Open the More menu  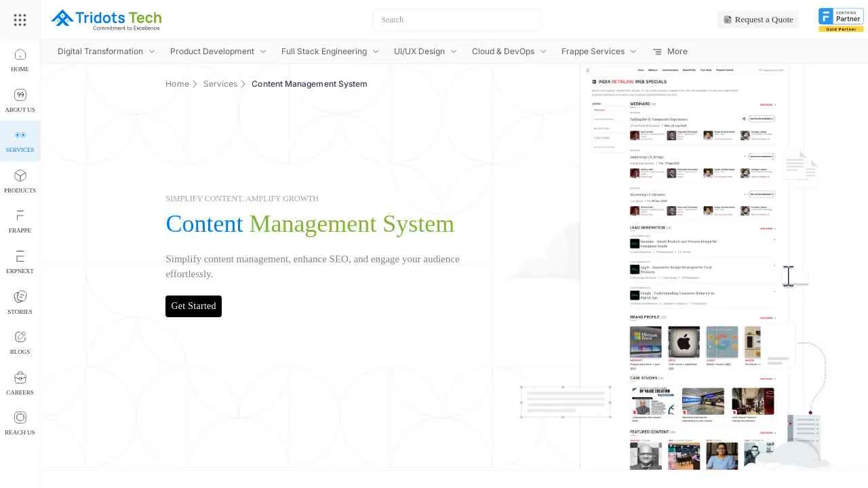670,52
